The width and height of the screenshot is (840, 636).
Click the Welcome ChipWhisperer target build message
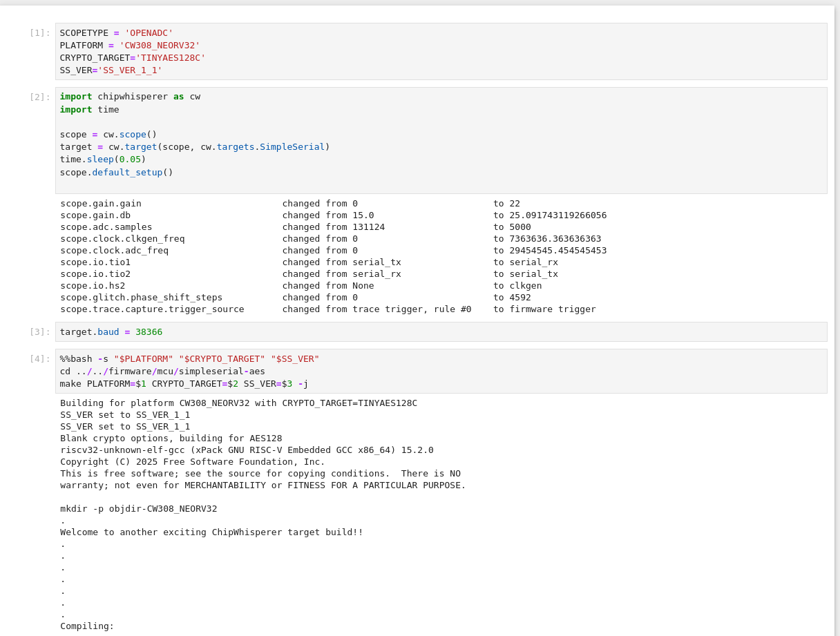[x=211, y=532]
